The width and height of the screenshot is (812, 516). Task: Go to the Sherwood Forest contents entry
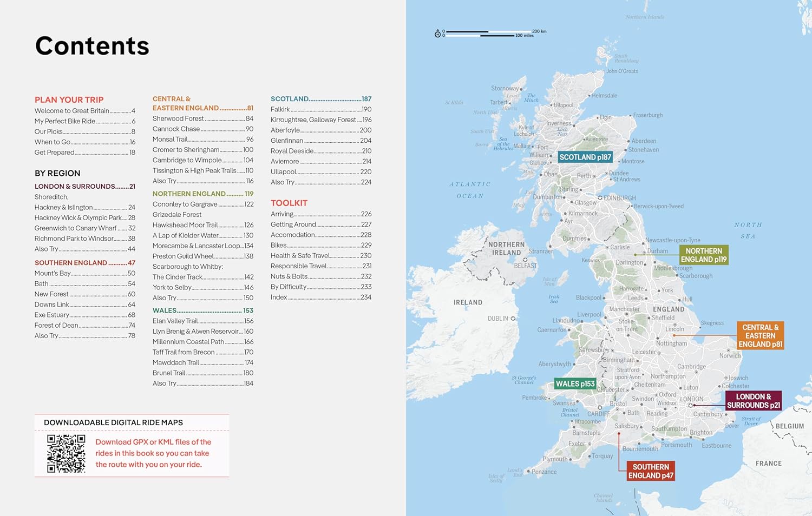tap(202, 118)
